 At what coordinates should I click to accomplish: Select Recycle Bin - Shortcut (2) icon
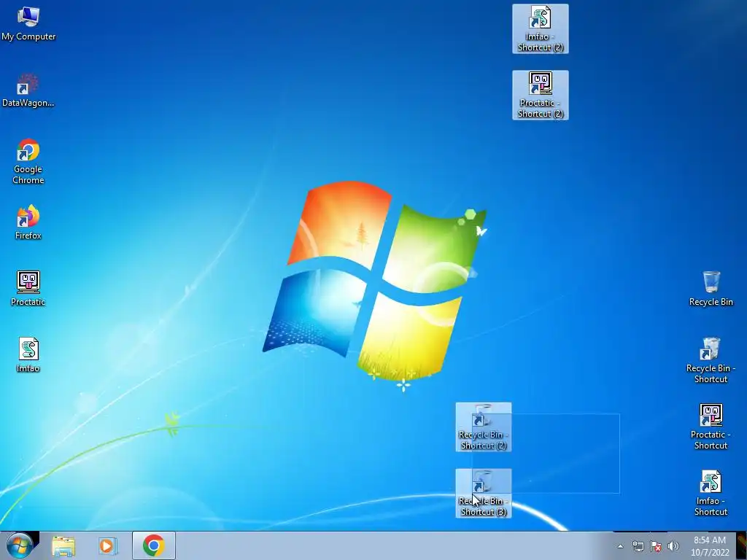[x=484, y=427]
